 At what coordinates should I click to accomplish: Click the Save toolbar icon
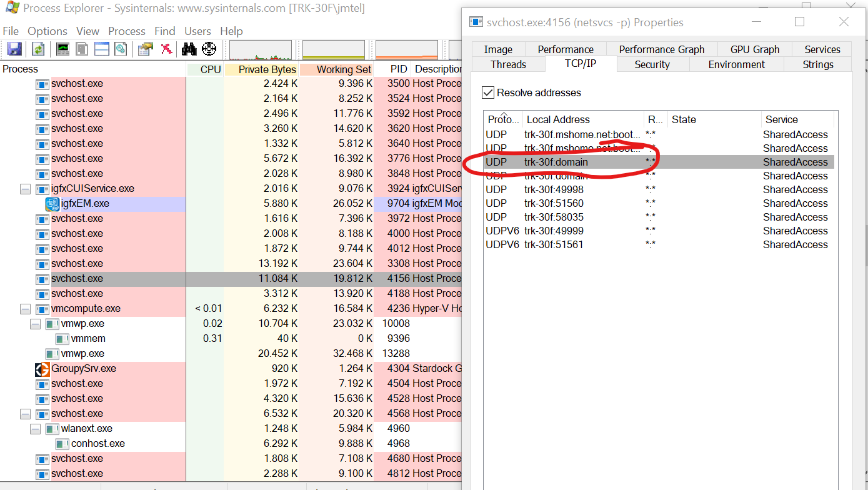coord(15,49)
